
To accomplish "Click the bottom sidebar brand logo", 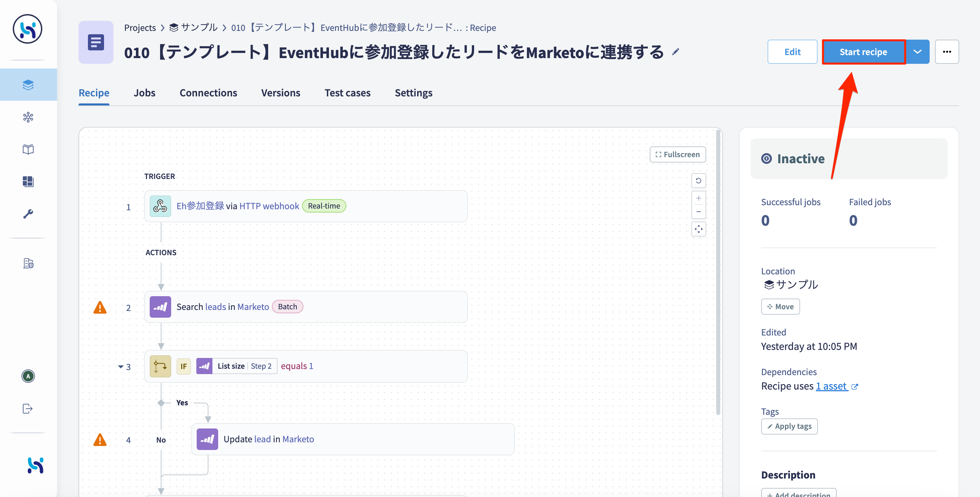I will [36, 465].
